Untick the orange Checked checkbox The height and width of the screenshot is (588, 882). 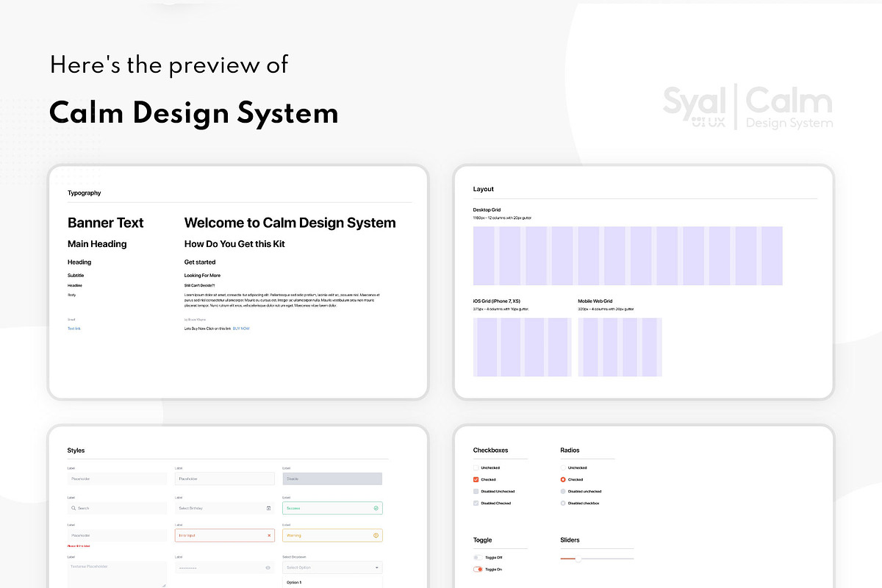coord(476,479)
